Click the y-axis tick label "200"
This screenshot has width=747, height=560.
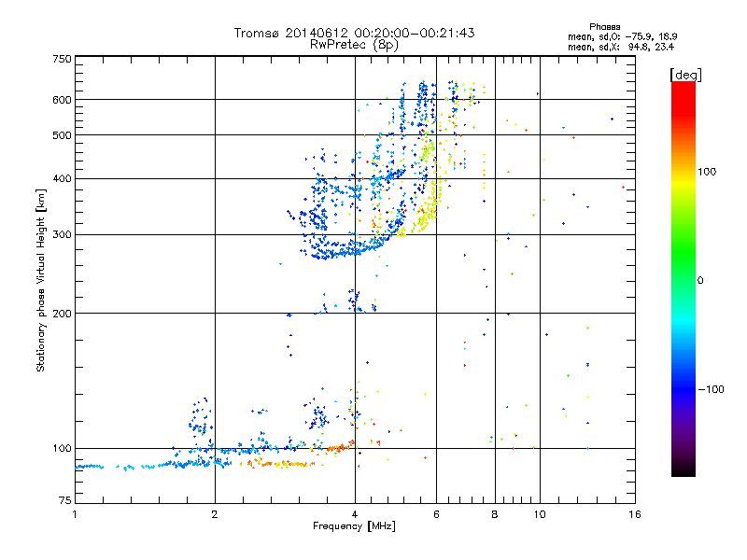tap(62, 314)
